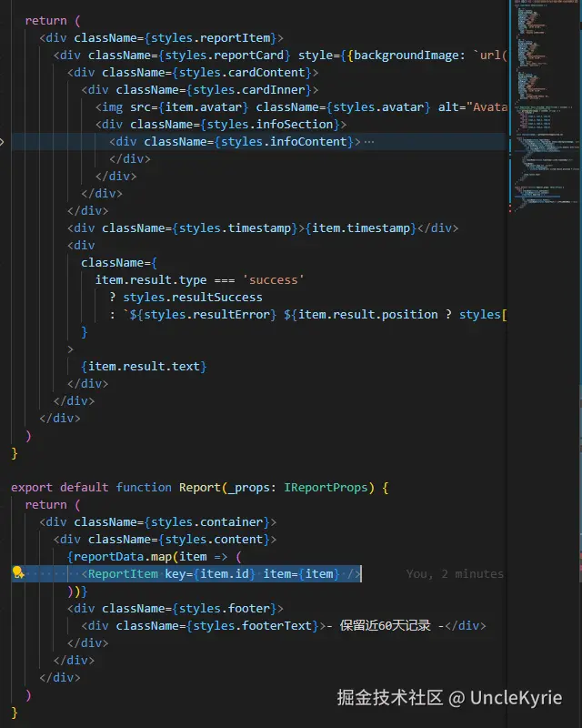Image resolution: width=582 pixels, height=728 pixels.
Task: Click the '保留近60天记录' footer text
Action: click(x=386, y=626)
